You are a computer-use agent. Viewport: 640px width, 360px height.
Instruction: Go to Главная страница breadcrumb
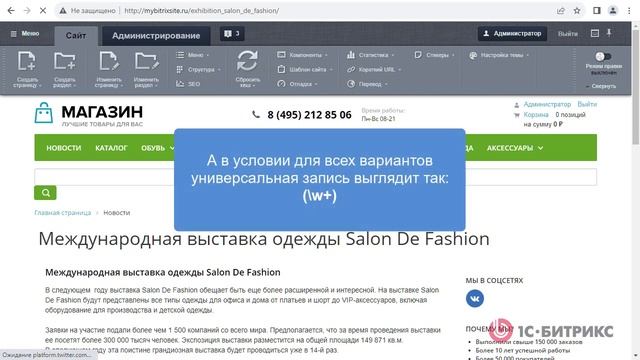(x=62, y=213)
